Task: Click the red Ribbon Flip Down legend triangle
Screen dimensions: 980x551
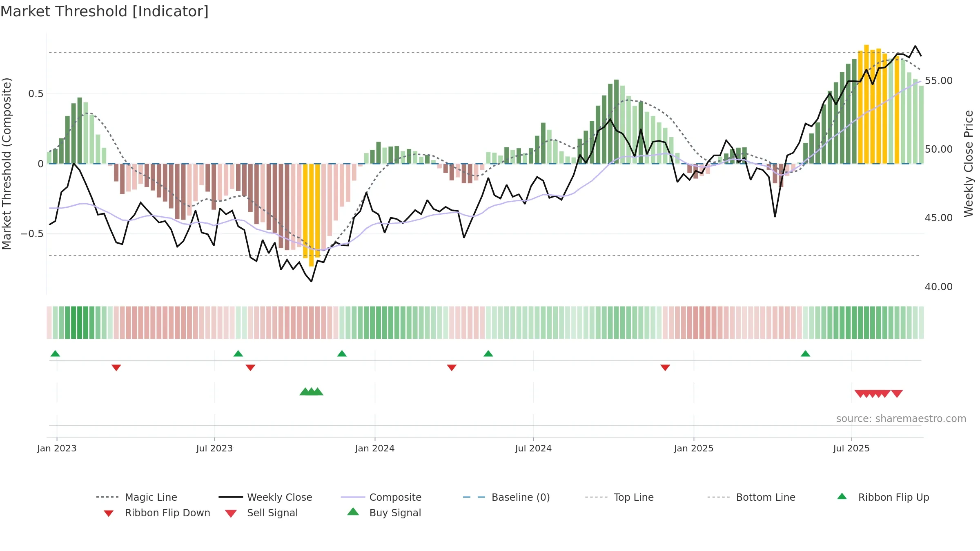Action: tap(109, 513)
